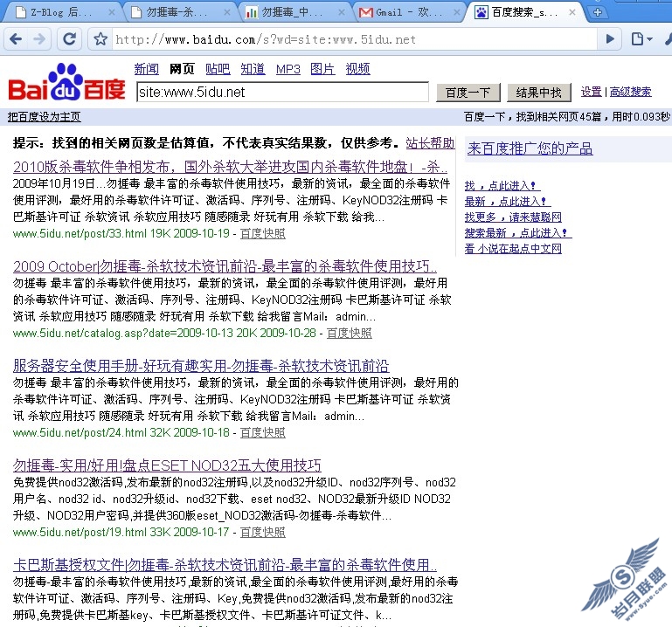672x627 pixels.
Task: Click sidebar ad 搜索最新，点此进入
Action: point(518,233)
